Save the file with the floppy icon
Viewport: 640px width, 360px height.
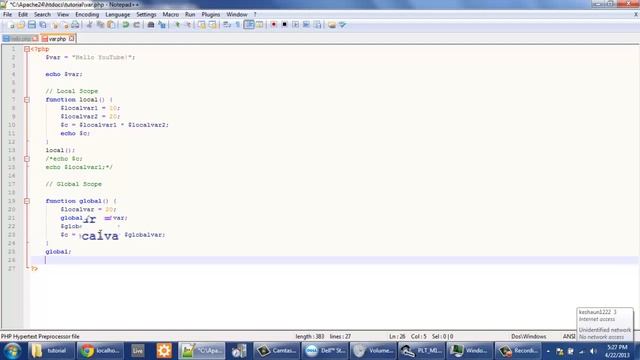click(31, 25)
